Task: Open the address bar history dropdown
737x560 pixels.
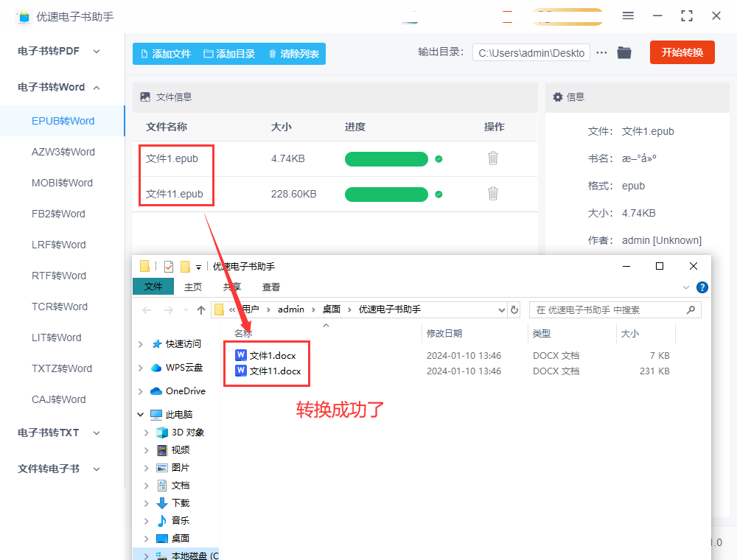Action: point(501,310)
